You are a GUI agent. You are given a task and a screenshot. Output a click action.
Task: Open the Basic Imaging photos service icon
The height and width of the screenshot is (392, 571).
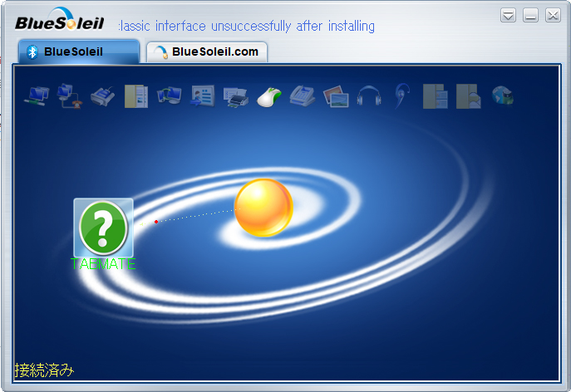[336, 96]
